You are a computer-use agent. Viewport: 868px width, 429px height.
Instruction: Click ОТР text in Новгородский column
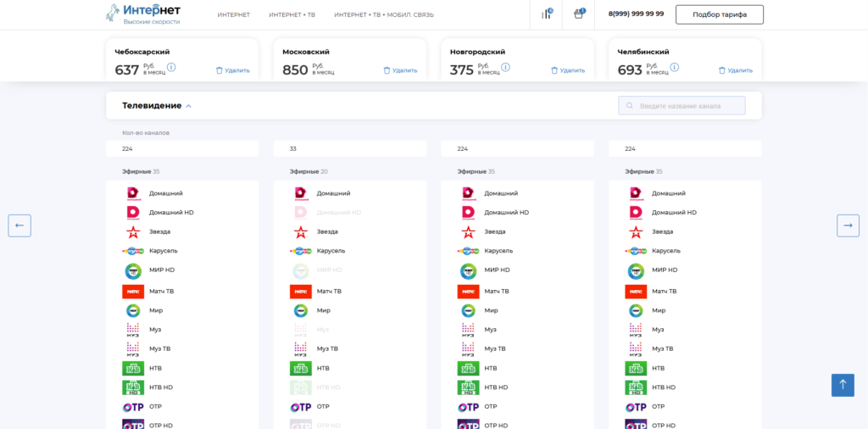point(491,407)
